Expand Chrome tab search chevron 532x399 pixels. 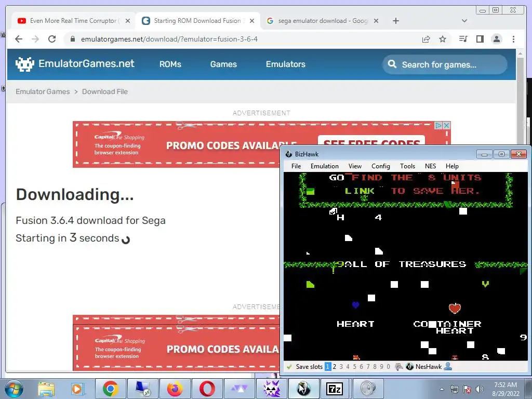pos(464,21)
